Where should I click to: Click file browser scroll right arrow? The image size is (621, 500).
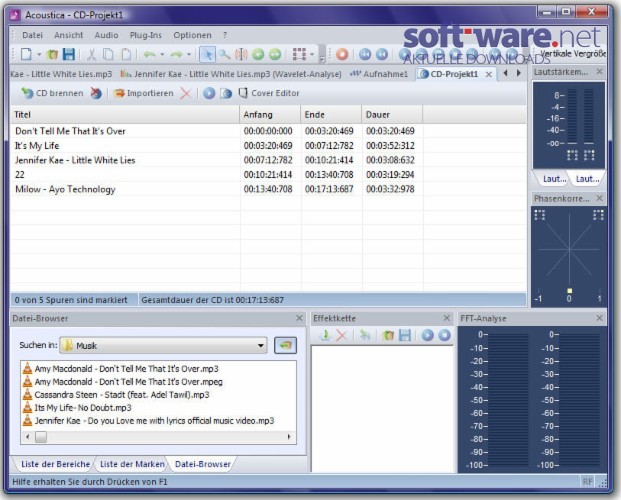coord(289,437)
